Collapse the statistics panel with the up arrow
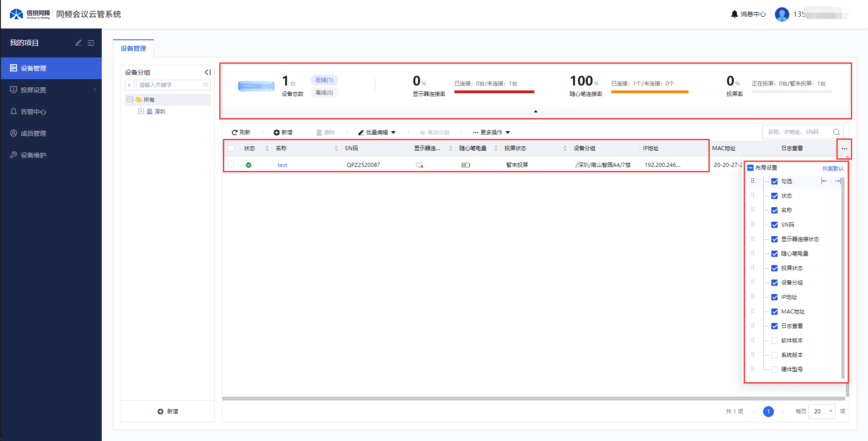Image resolution: width=868 pixels, height=441 pixels. [535, 111]
